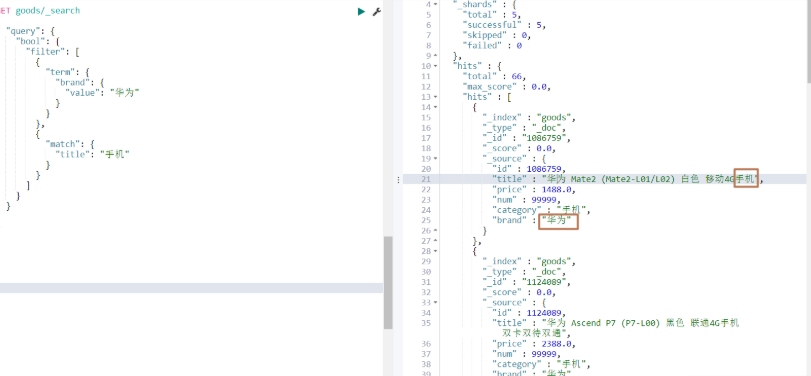The width and height of the screenshot is (811, 376).
Task: Click the "match" key in the request
Action: tap(63, 144)
